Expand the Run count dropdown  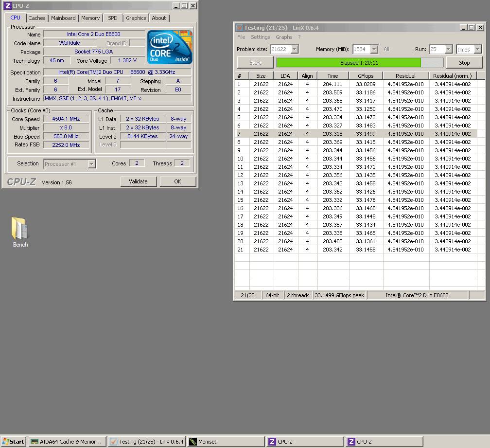coord(448,49)
